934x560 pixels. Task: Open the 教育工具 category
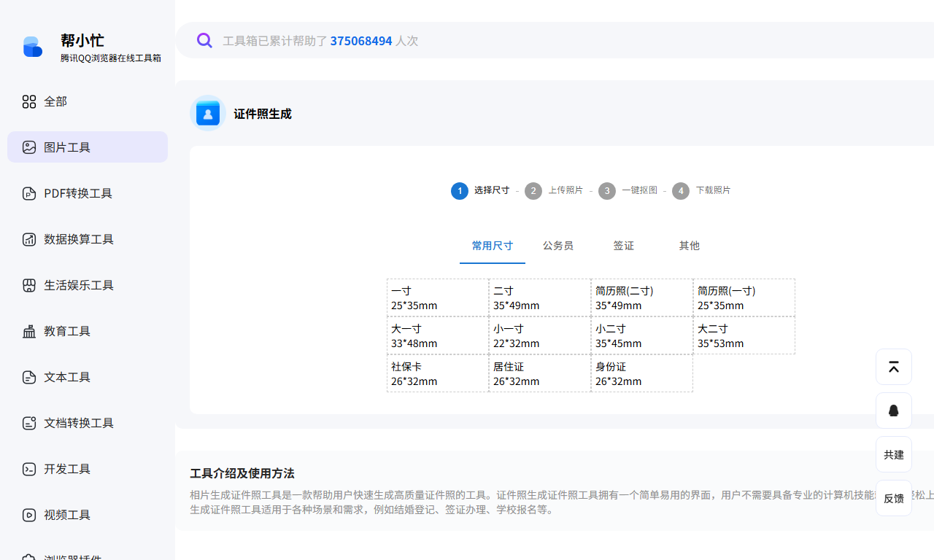tap(88, 331)
